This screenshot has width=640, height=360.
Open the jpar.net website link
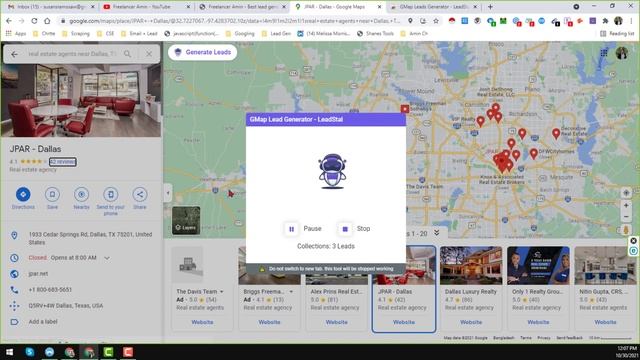tap(38, 273)
